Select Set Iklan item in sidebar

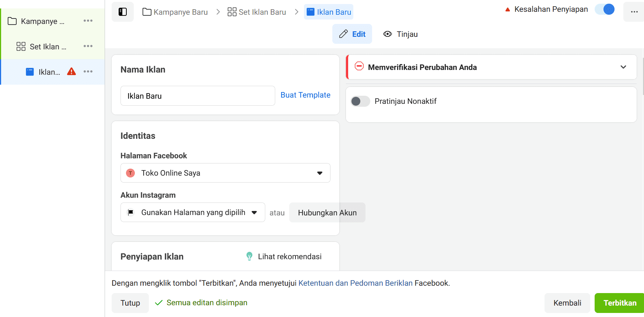48,47
